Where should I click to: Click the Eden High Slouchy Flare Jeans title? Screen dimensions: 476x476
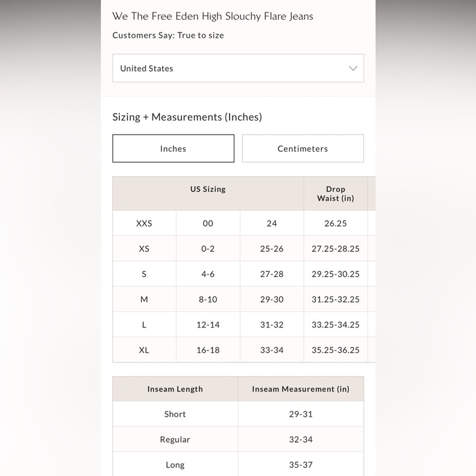point(213,16)
